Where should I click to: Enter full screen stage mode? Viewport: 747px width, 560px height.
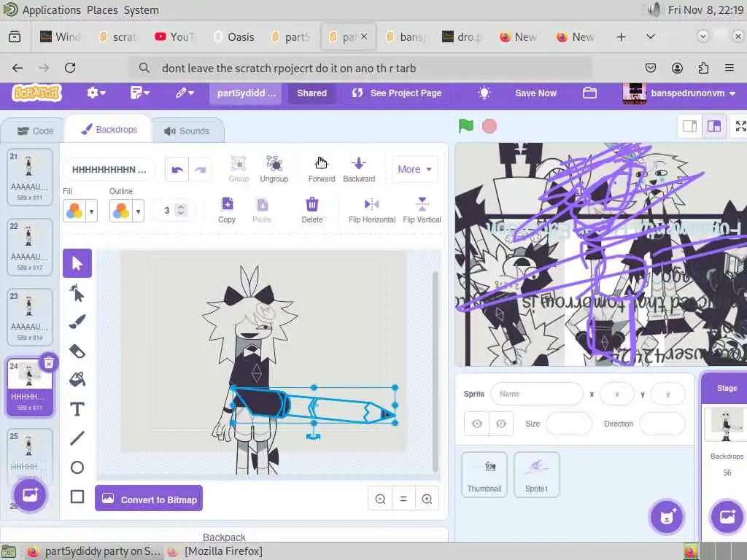740,126
